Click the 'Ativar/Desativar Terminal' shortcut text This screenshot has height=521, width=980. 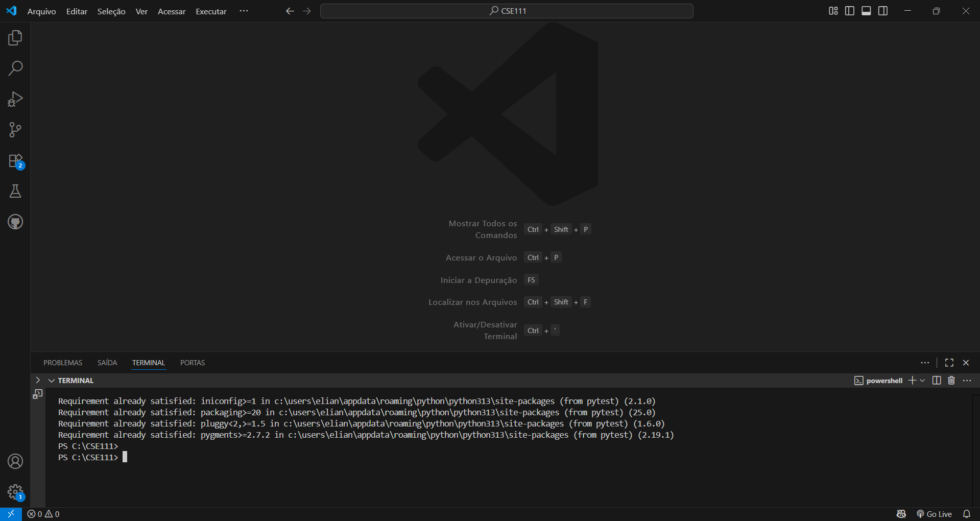coord(485,330)
